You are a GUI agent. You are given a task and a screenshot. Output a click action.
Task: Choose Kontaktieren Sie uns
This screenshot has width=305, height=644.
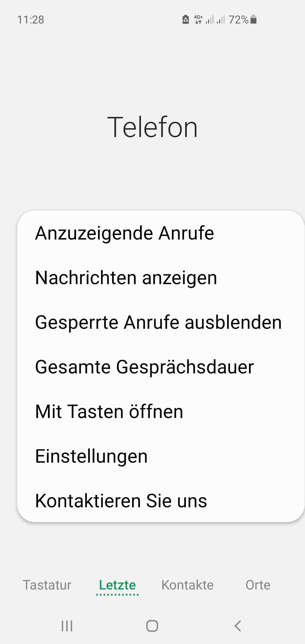(161, 500)
